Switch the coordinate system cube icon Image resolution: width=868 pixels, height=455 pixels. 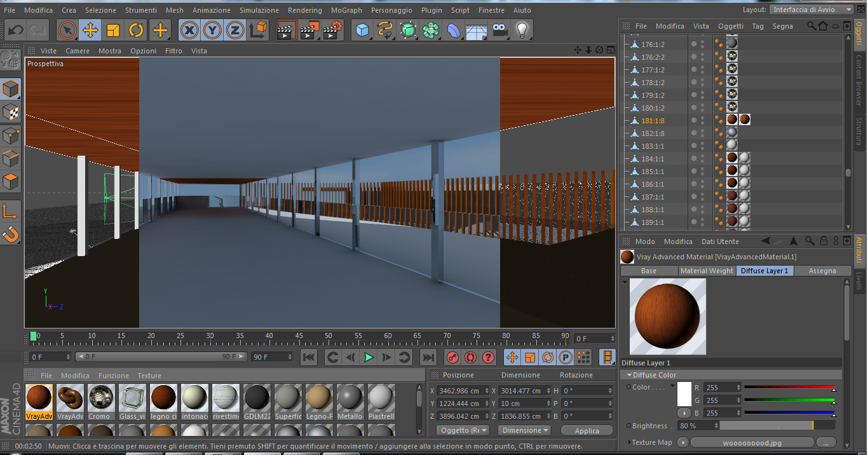pyautogui.click(x=258, y=30)
